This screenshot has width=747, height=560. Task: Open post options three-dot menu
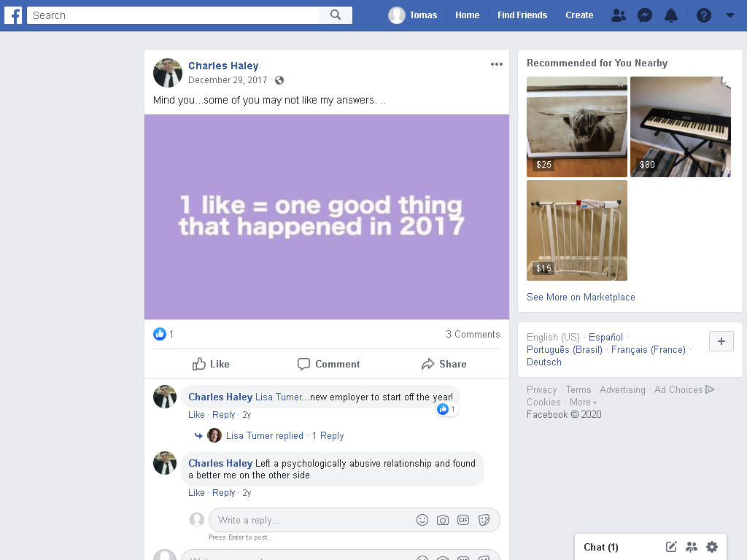(x=496, y=64)
